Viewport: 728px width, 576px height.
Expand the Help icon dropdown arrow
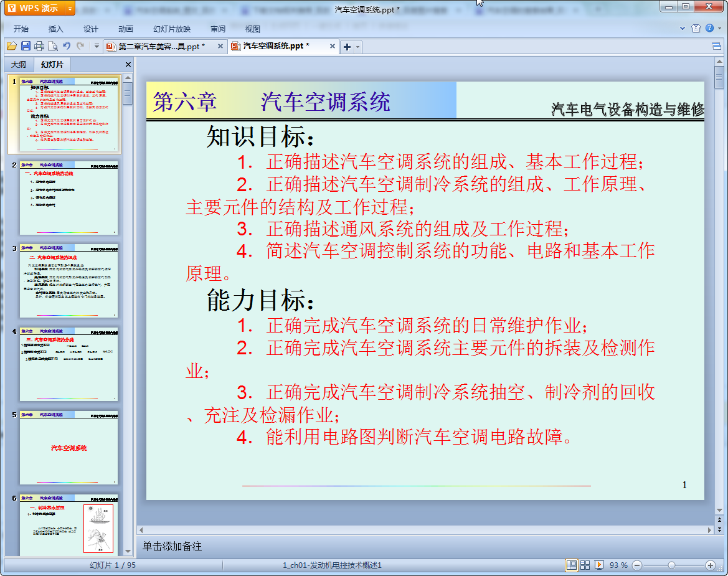[720, 28]
